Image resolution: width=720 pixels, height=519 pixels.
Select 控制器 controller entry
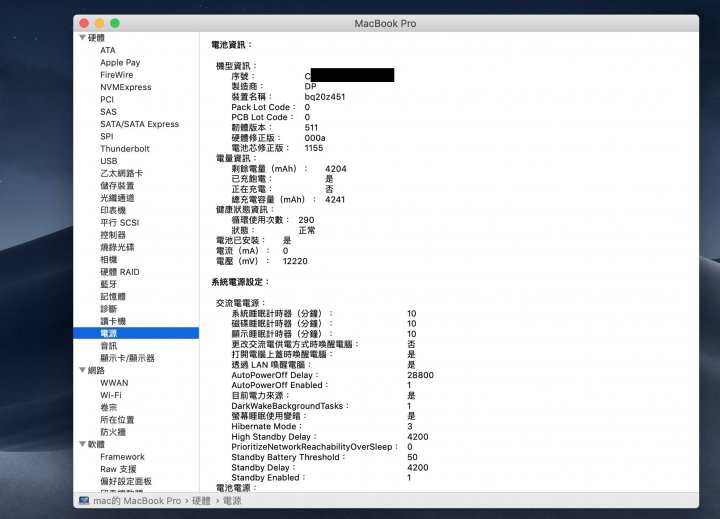point(113,235)
